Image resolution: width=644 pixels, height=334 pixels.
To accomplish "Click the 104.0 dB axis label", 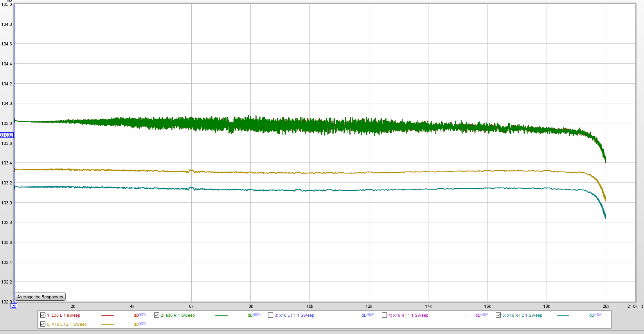I will [7, 103].
